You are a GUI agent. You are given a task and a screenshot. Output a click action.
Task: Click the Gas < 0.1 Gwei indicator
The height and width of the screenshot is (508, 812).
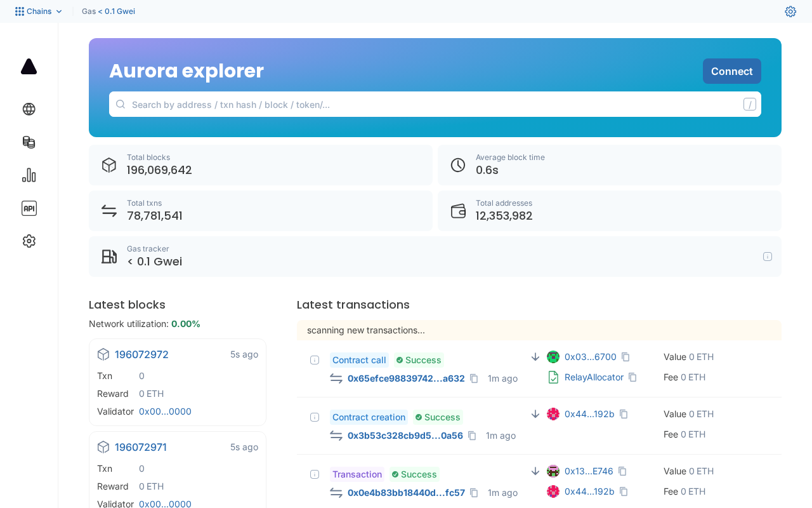coord(108,11)
